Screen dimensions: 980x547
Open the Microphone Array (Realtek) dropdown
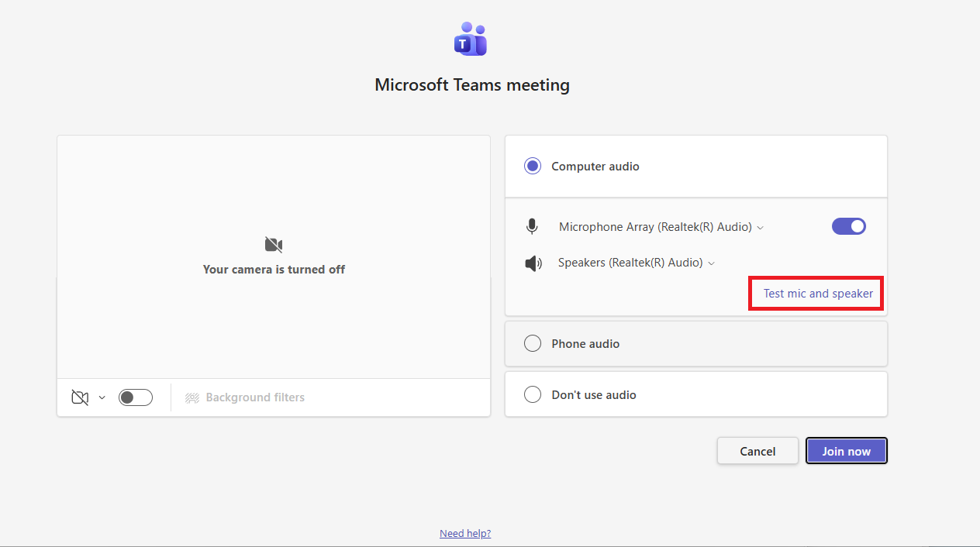pos(661,227)
